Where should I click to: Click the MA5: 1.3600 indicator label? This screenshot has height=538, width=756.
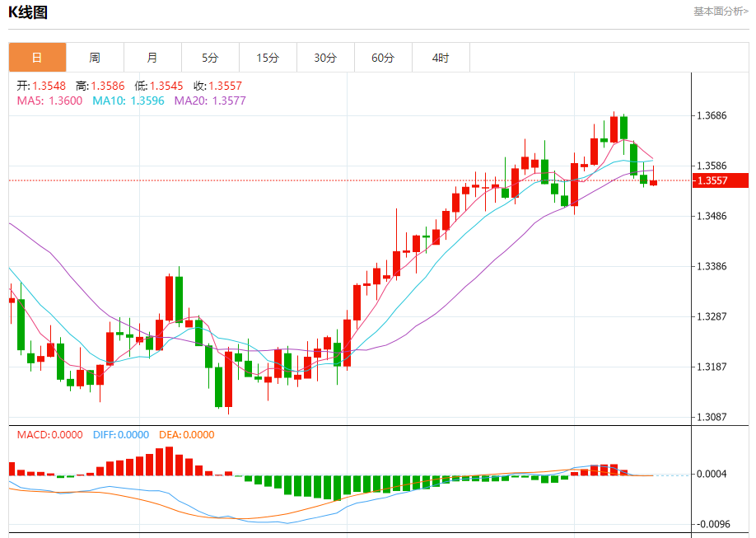[49, 101]
